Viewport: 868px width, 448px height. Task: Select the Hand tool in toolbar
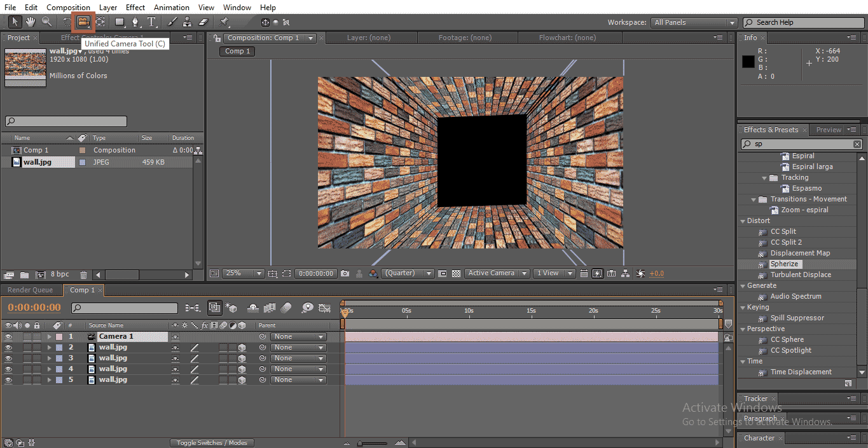[x=31, y=22]
